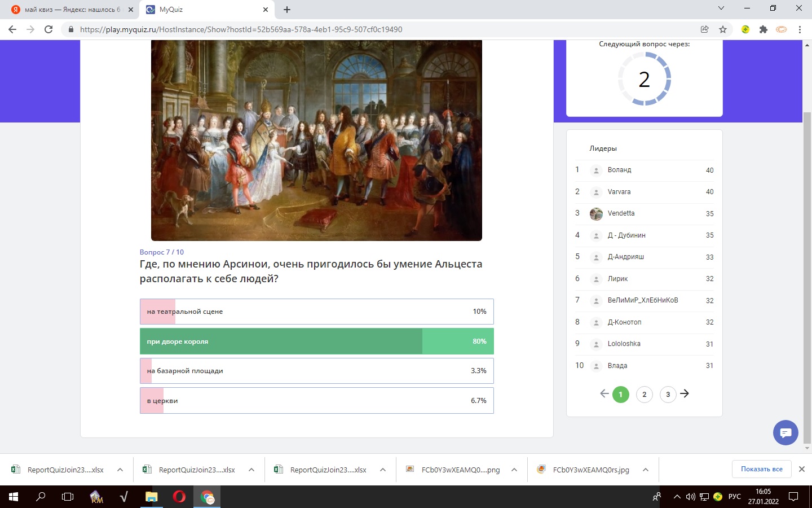Expand options for FCb0Y3wXEAMQ0rs.jpg download
Screen dimensions: 812x508
point(646,470)
